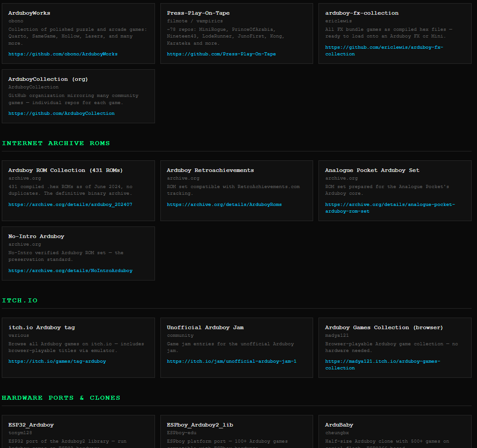Open the ericlewis arduboy-fx-collection link
The height and width of the screenshot is (448, 477).
pyautogui.click(x=384, y=50)
